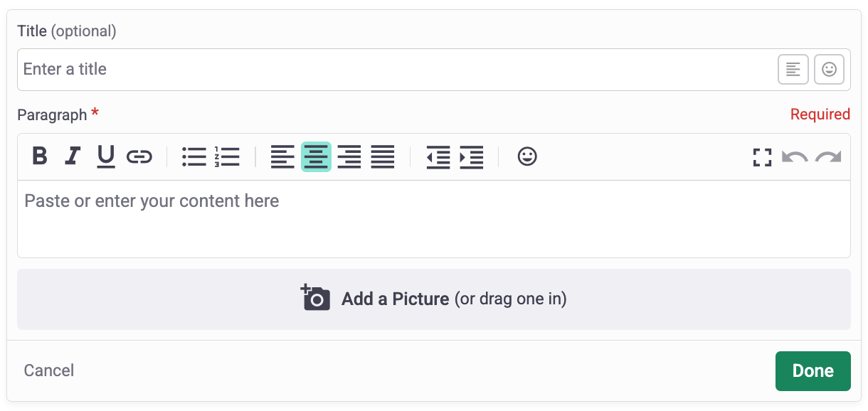
Task: Undo the last edit
Action: (x=795, y=157)
